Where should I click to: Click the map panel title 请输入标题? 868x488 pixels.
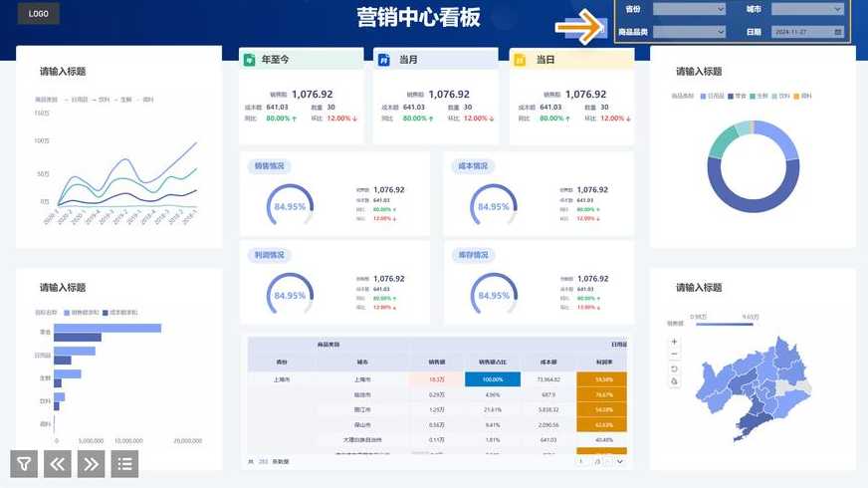tap(699, 288)
